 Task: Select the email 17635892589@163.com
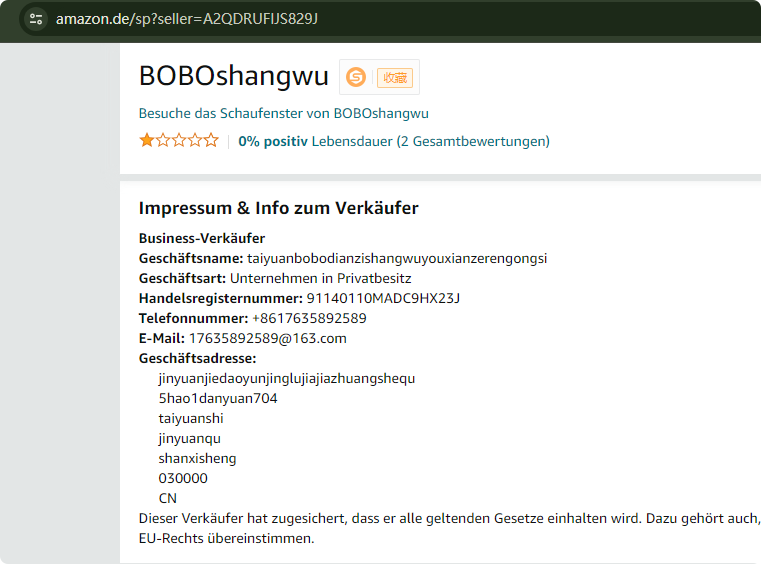pos(268,338)
